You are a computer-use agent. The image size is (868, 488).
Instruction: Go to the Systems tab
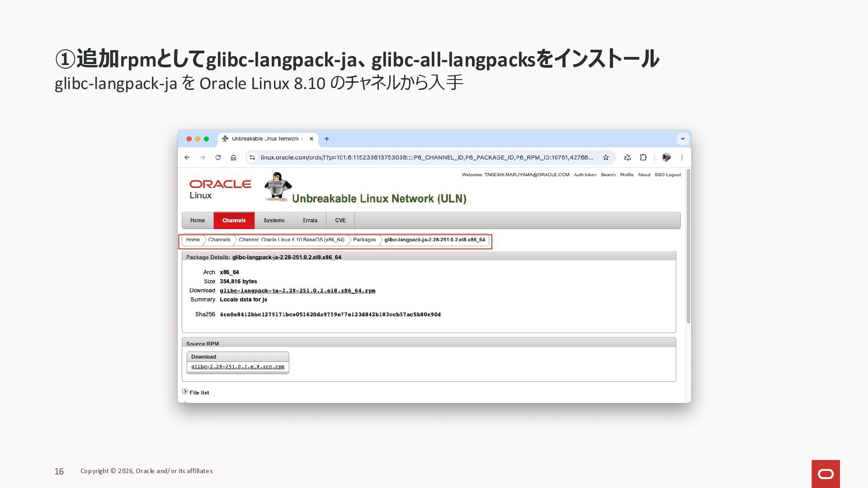(274, 221)
